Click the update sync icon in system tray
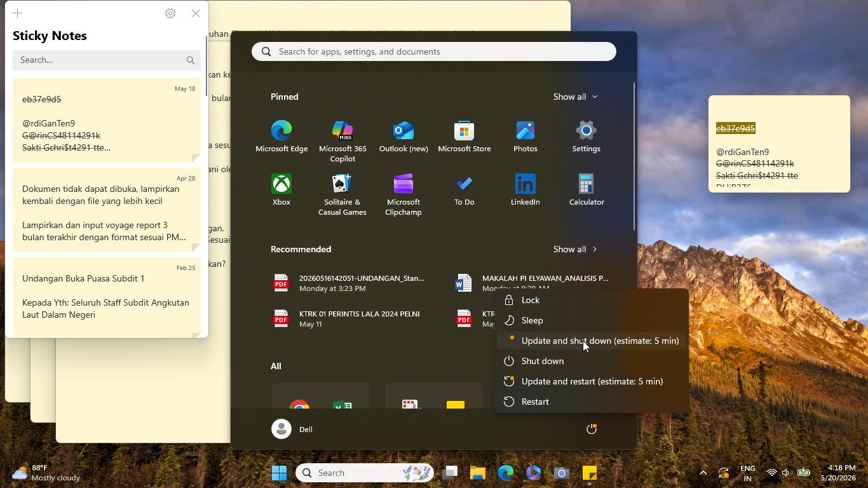Screen dimensions: 868x488 point(724,473)
